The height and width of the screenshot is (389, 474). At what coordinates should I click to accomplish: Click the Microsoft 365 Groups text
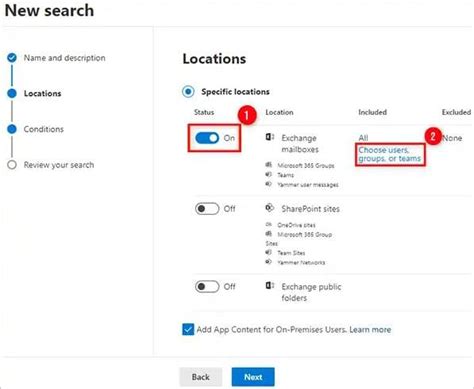[306, 165]
